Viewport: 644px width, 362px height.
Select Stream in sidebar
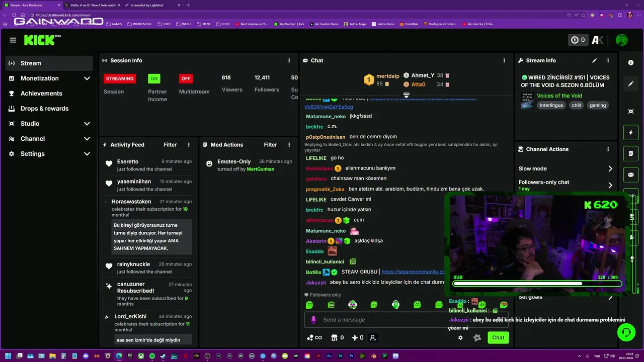tap(49, 63)
